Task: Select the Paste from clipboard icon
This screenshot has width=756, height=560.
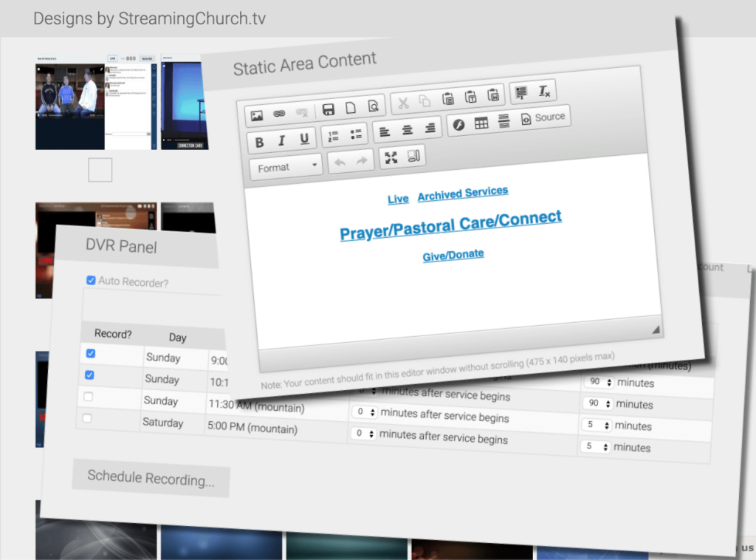Action: click(x=447, y=100)
